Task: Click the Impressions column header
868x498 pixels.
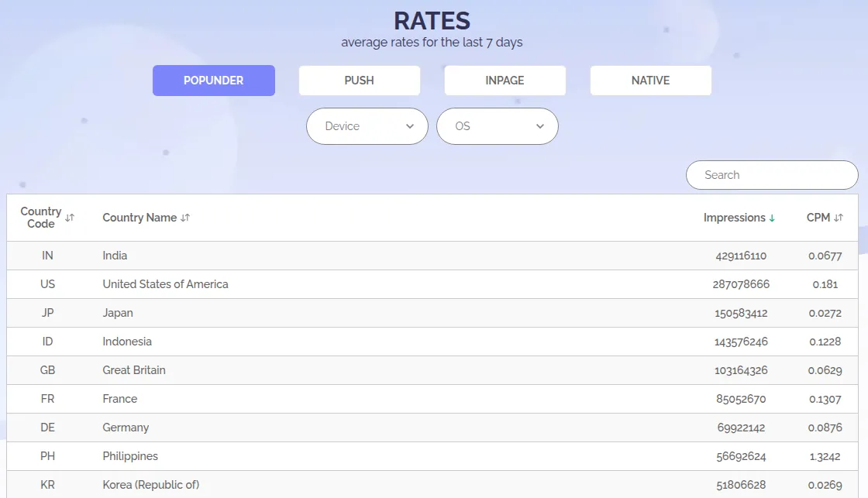Action: [x=735, y=218]
